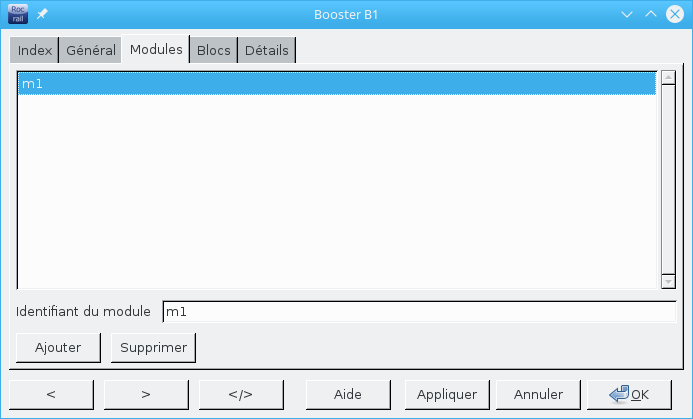Open the XML view with </> button
This screenshot has height=419, width=693.
pos(241,394)
